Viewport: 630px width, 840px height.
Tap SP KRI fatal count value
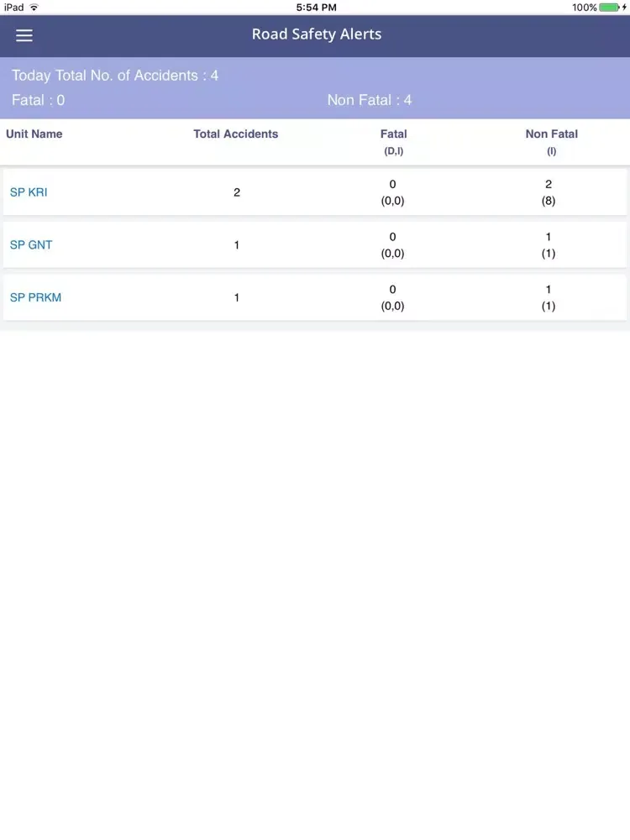(x=392, y=185)
